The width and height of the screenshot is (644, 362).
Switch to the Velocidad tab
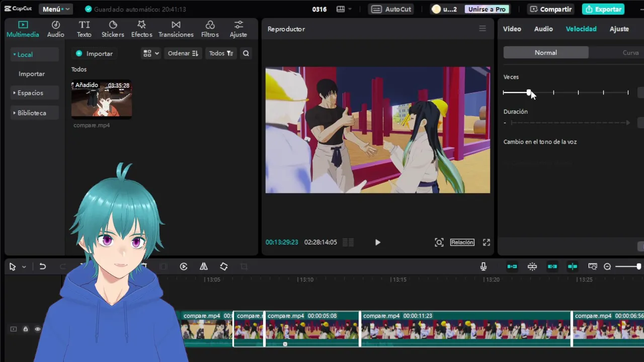581,29
